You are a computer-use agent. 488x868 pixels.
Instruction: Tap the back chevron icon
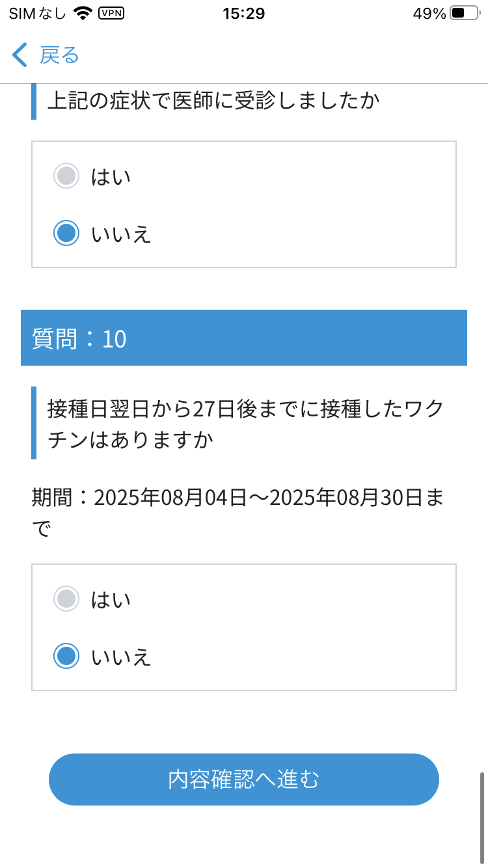[18, 55]
